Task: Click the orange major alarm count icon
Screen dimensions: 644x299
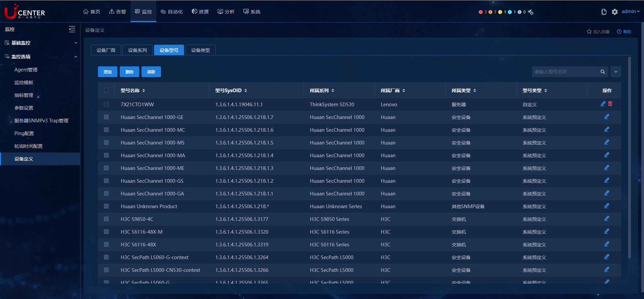Action: (x=490, y=12)
